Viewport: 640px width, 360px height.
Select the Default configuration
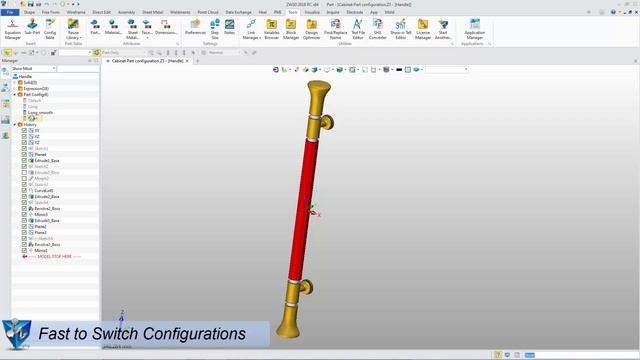34,100
